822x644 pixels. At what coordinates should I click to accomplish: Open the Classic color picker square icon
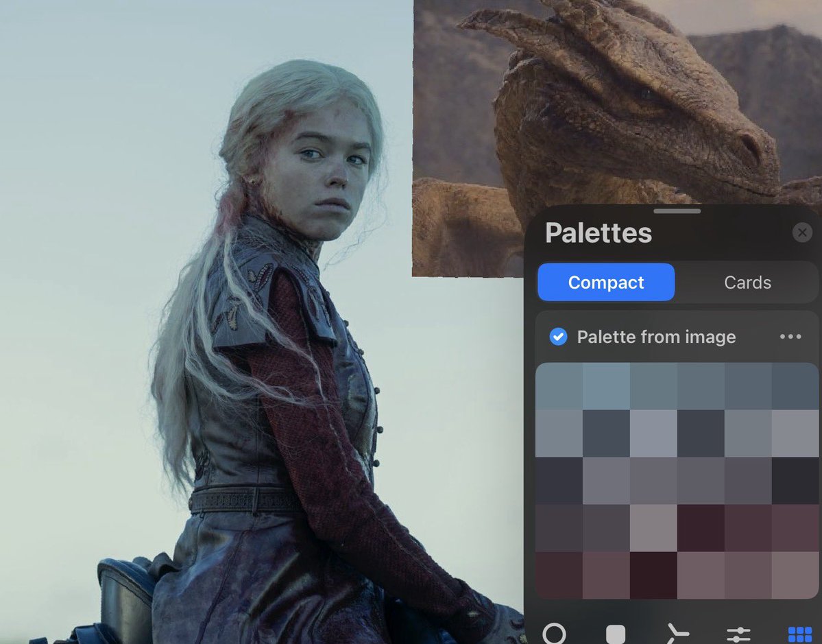click(x=616, y=634)
